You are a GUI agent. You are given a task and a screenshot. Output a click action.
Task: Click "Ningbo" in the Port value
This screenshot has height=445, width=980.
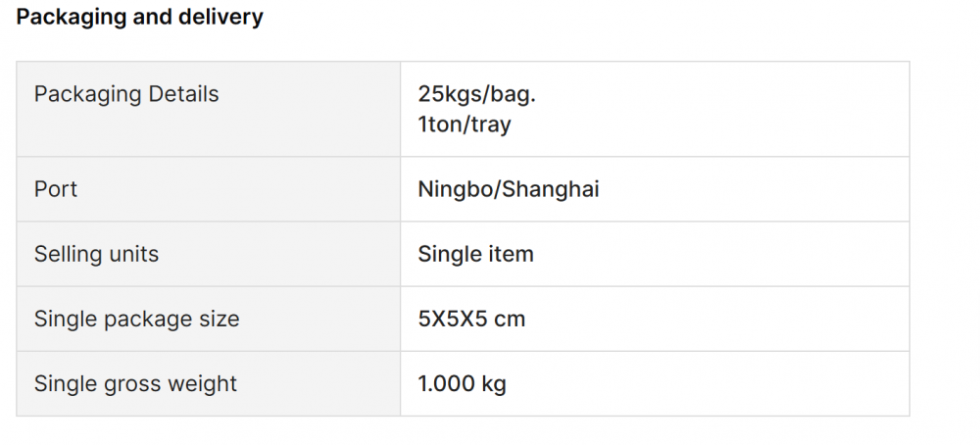457,189
